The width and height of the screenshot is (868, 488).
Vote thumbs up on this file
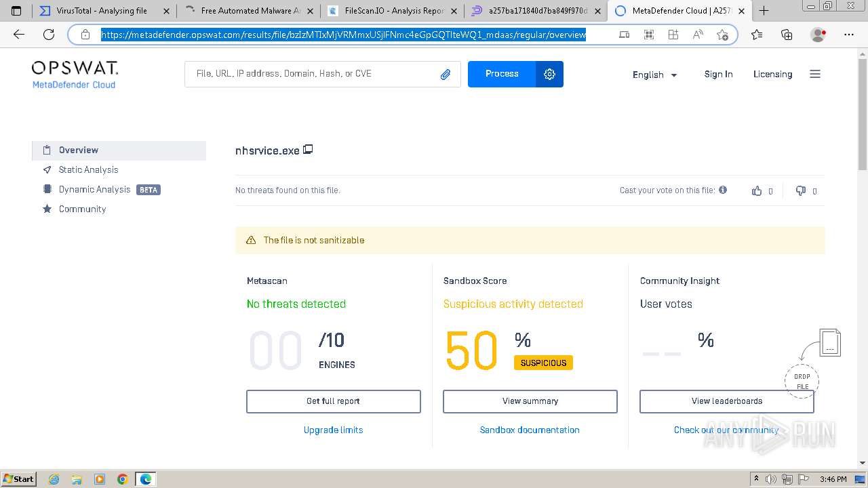pos(757,191)
